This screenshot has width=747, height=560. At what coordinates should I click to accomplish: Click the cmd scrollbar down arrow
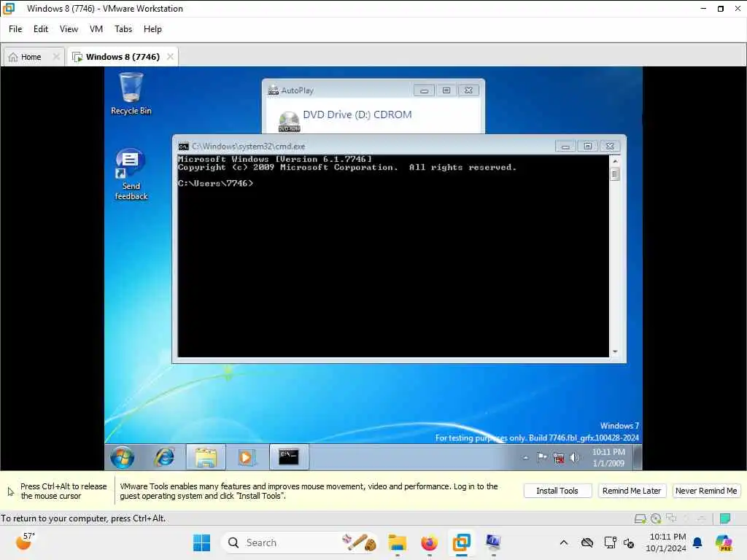tap(615, 351)
